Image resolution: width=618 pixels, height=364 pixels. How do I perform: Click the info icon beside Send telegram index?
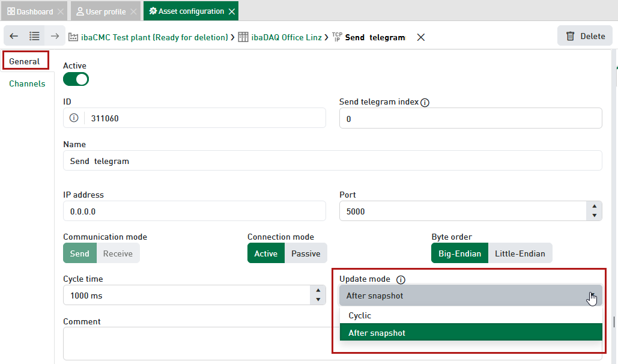(x=425, y=103)
